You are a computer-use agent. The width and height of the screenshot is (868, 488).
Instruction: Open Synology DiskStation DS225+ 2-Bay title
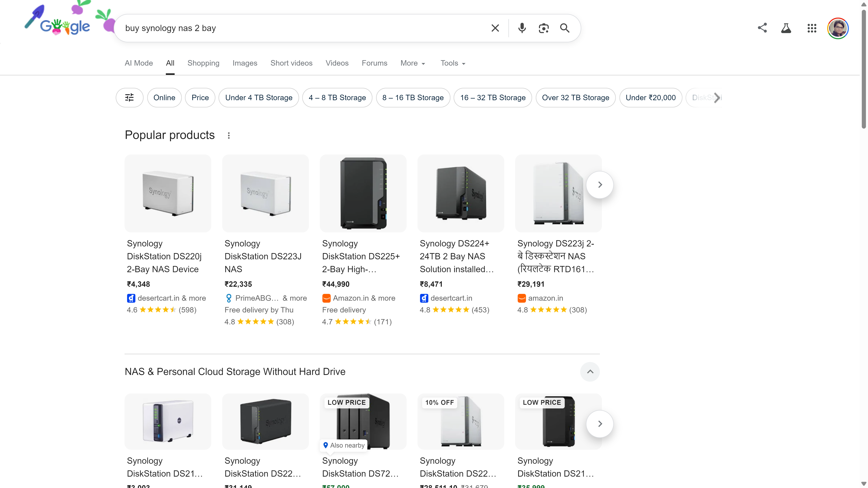(361, 256)
